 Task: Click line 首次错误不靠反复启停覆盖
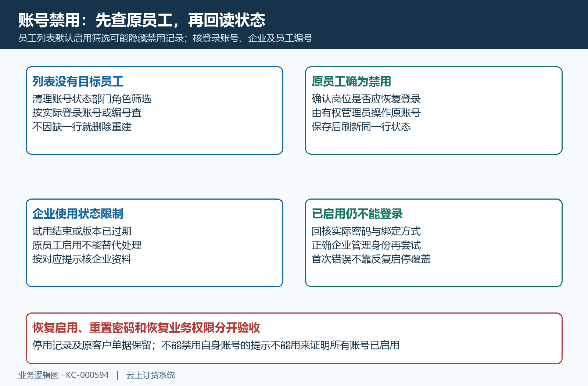point(371,259)
